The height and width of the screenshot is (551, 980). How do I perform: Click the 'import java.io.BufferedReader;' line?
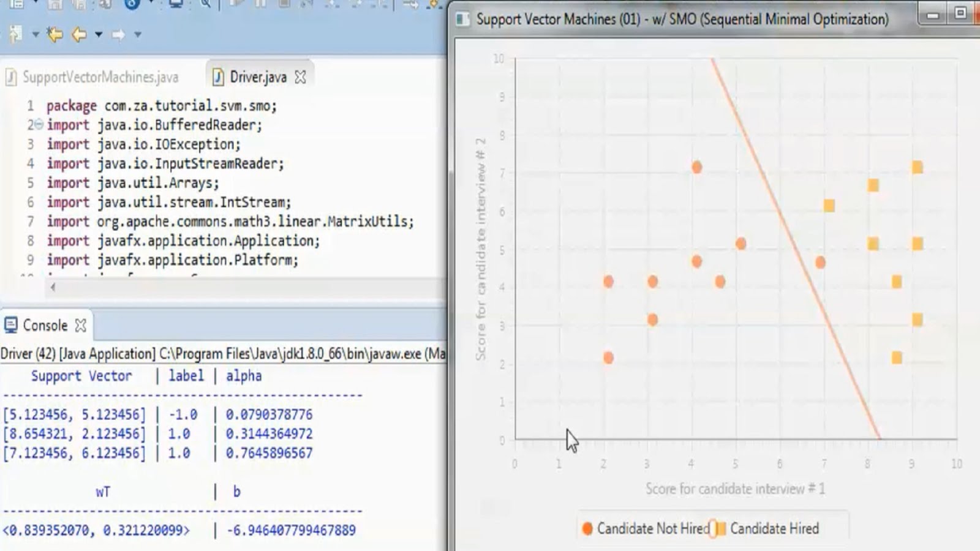[x=154, y=125]
